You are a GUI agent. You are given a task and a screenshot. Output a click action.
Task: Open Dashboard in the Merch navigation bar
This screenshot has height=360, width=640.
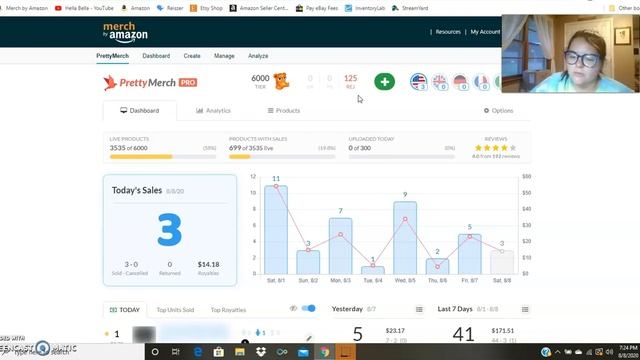(156, 56)
